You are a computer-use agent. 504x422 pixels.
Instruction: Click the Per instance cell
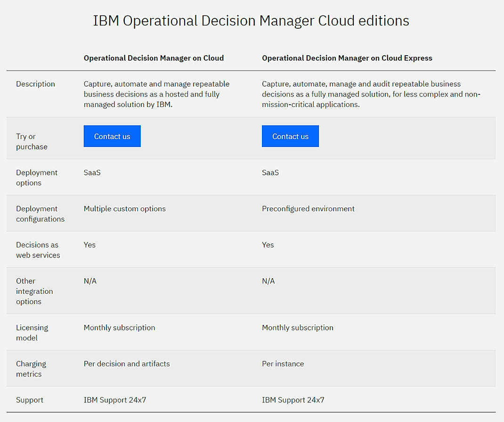tap(283, 364)
